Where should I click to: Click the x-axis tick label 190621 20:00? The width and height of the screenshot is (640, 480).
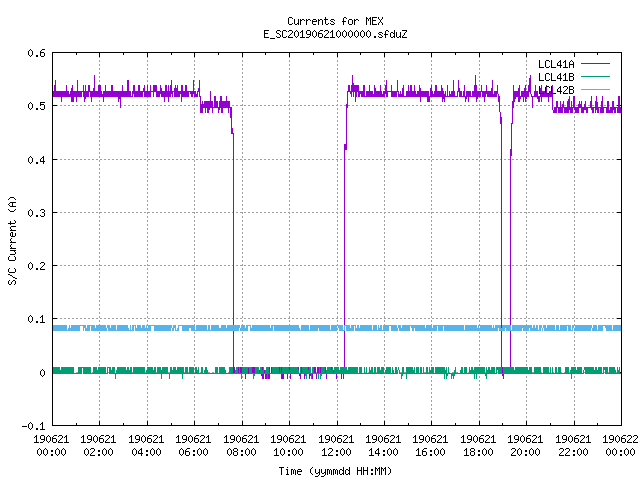point(525,446)
